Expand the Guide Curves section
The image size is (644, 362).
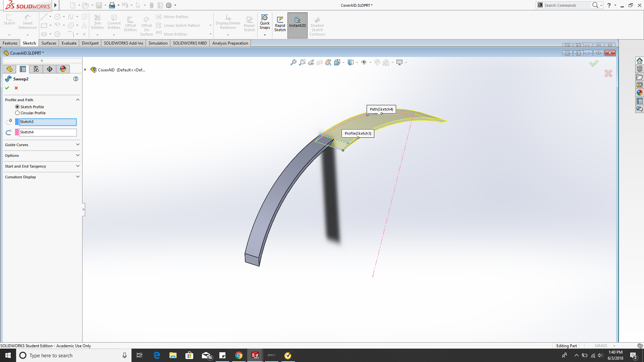tap(78, 145)
